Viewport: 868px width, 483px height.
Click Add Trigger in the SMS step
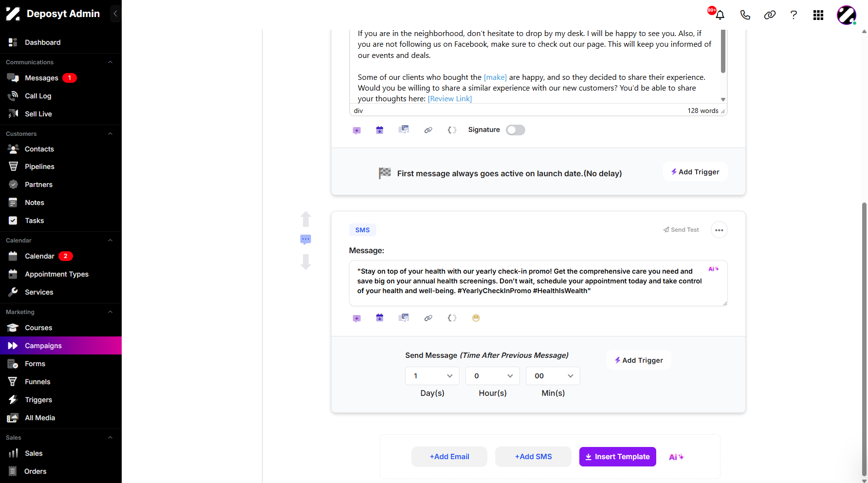[x=639, y=360]
